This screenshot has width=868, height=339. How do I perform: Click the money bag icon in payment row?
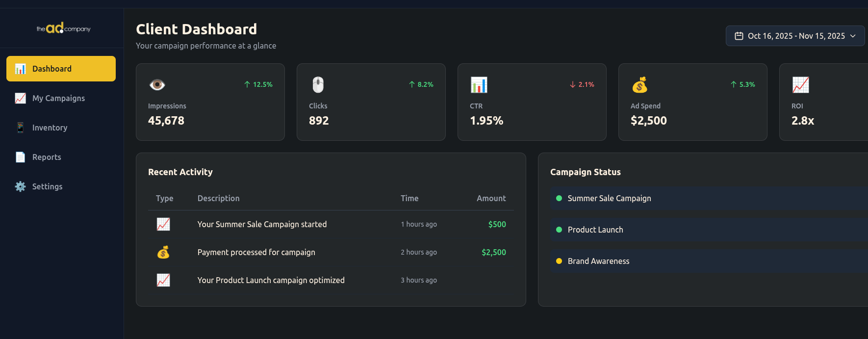pyautogui.click(x=163, y=252)
